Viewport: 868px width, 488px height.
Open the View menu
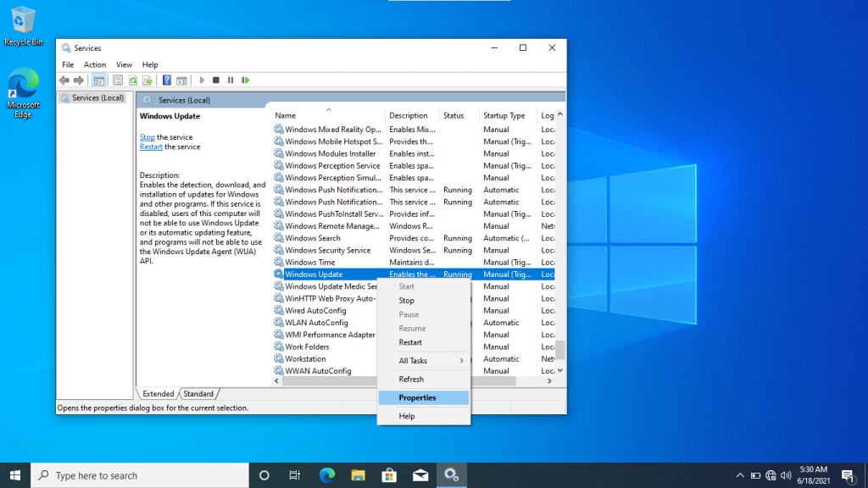tap(124, 64)
